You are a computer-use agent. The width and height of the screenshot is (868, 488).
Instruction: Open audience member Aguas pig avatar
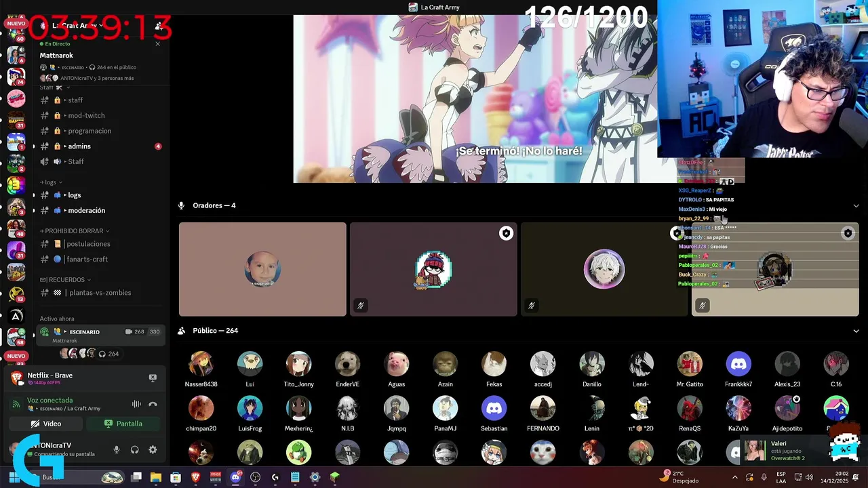396,364
